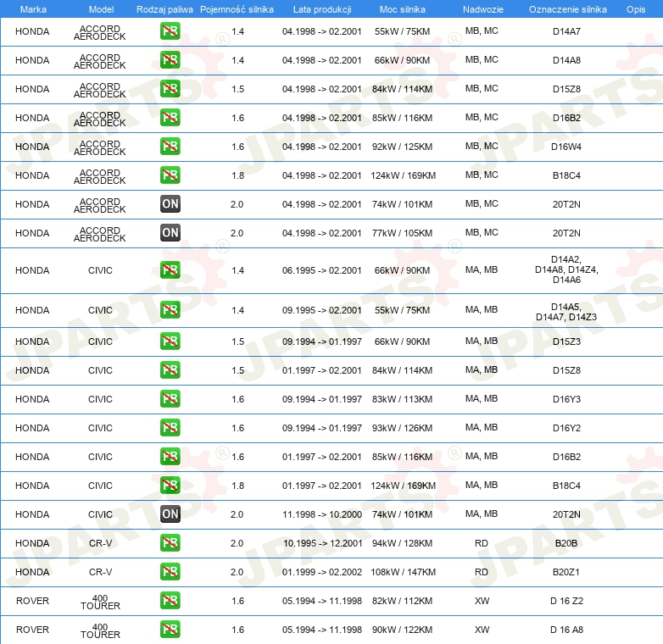This screenshot has height=644, width=663.
Task: Click the petrol icon in the Civic 124kW / 169KM row
Action: tap(170, 485)
